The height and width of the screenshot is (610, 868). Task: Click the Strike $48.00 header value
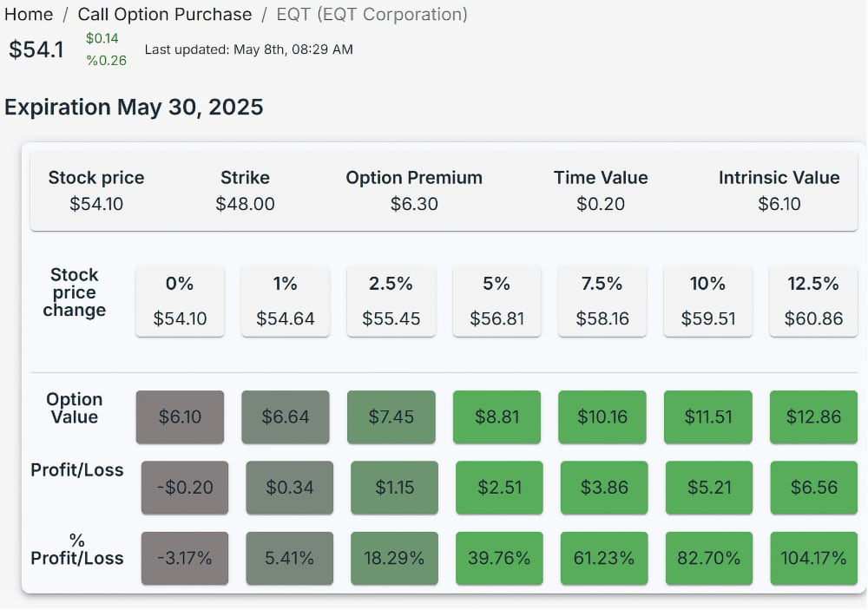coord(245,204)
